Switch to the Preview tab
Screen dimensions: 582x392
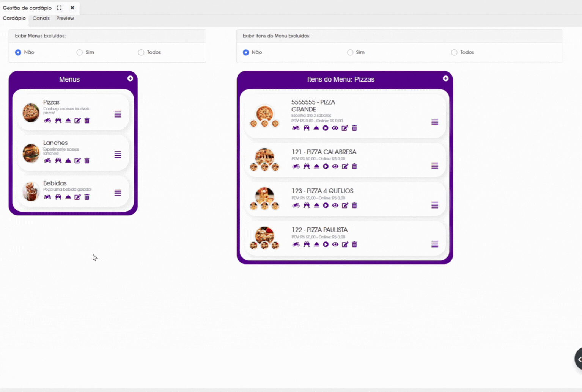coord(65,18)
